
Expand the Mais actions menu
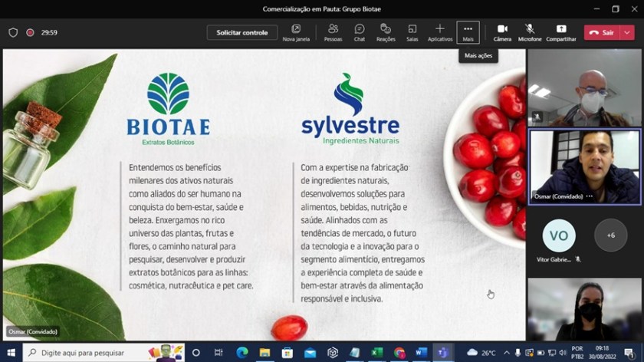click(x=468, y=32)
